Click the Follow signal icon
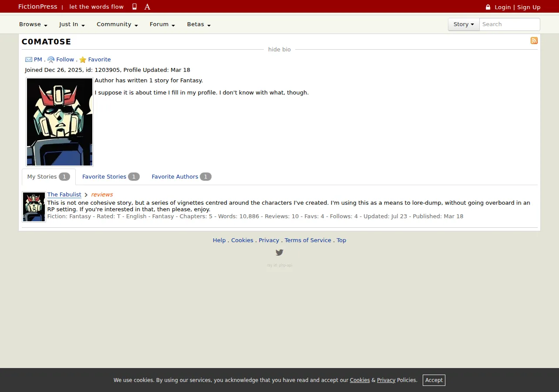This screenshot has width=559, height=392. click(51, 60)
